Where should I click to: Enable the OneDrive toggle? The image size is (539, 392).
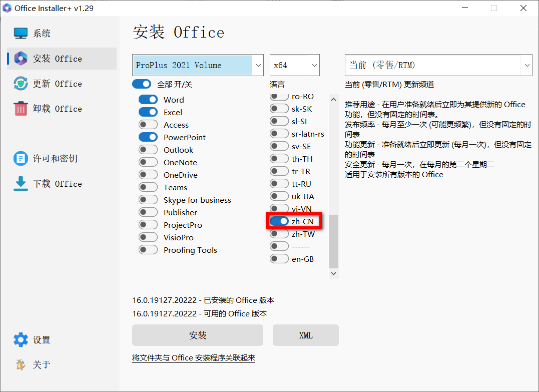click(x=148, y=175)
